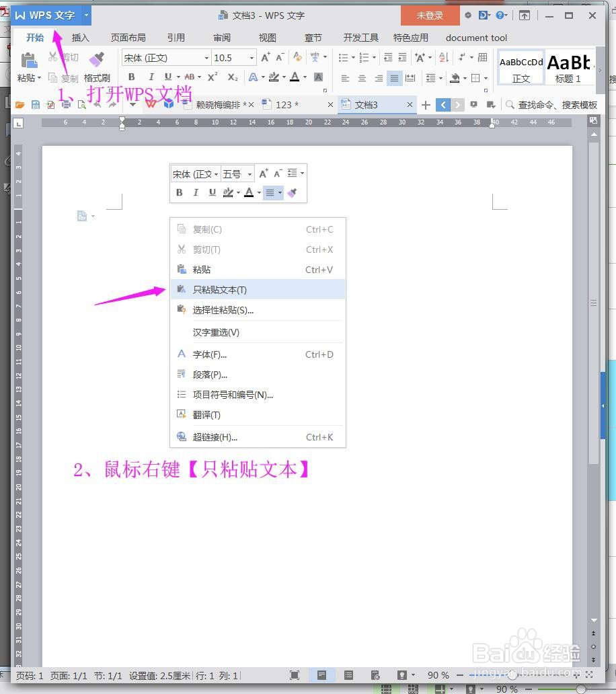Click the font color A in ribbon
The width and height of the screenshot is (616, 694).
point(295,77)
